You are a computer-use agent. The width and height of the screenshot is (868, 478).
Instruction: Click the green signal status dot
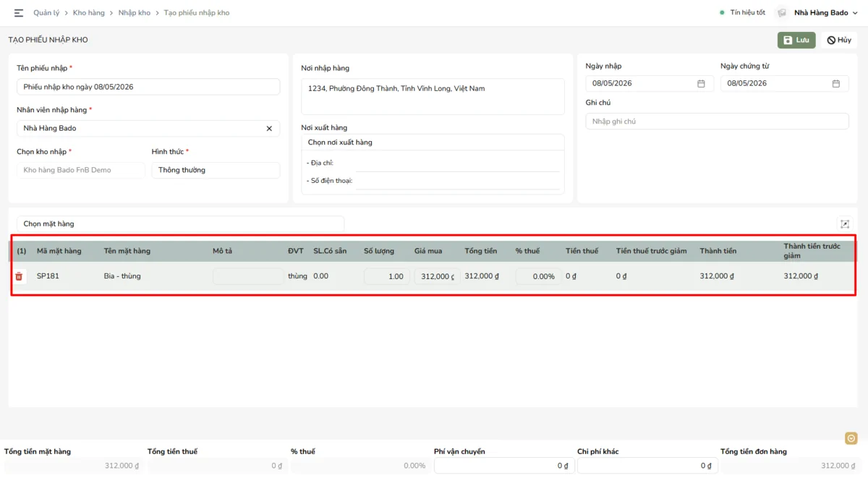pyautogui.click(x=722, y=13)
